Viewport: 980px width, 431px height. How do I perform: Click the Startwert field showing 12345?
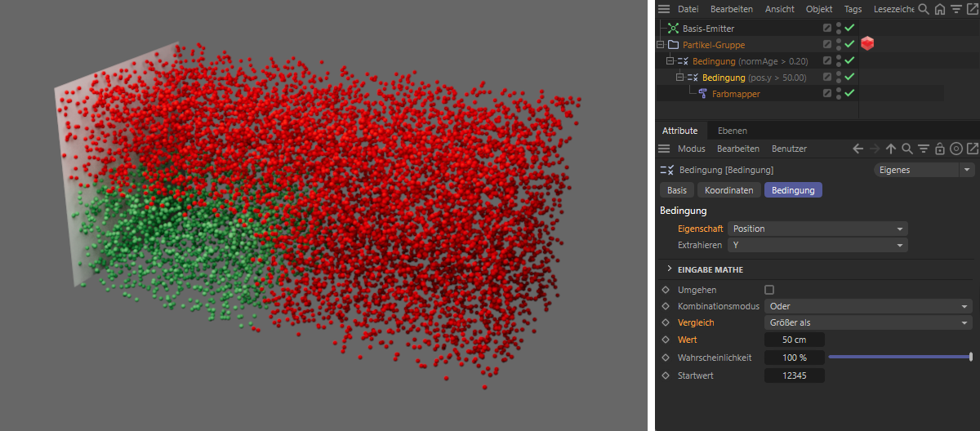(795, 375)
